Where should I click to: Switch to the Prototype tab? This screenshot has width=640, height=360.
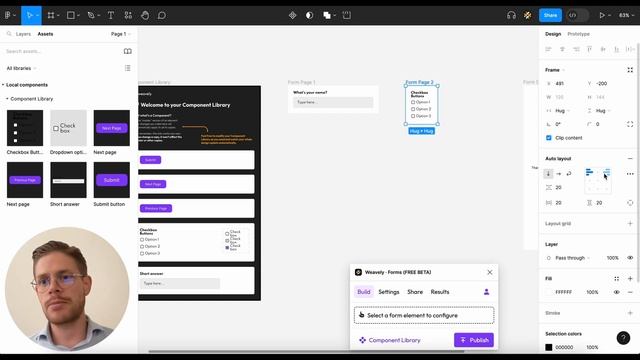[x=578, y=34]
